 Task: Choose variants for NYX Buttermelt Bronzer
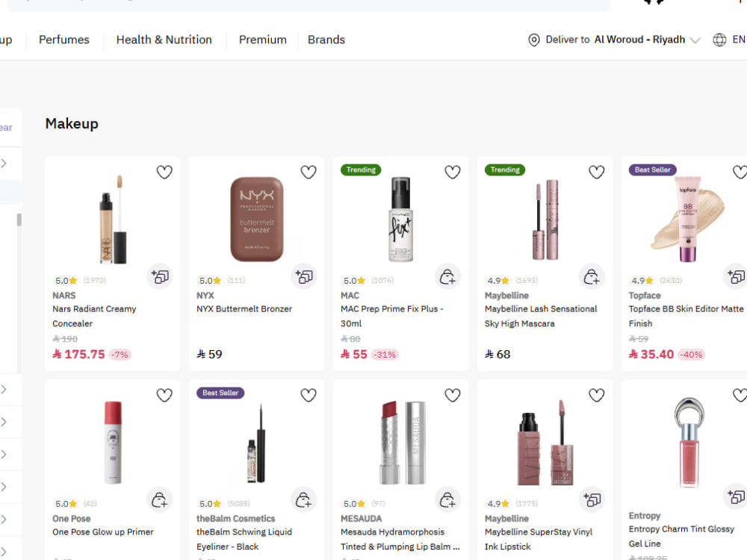click(x=304, y=276)
